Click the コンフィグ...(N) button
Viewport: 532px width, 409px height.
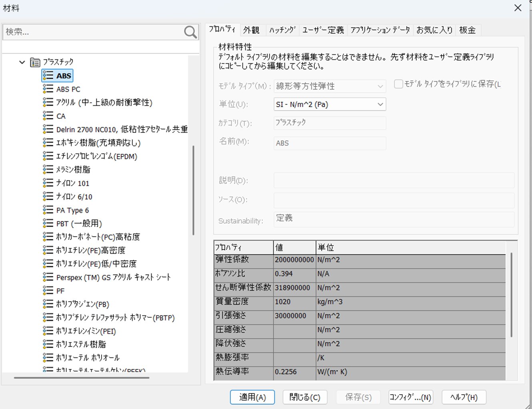(x=410, y=397)
